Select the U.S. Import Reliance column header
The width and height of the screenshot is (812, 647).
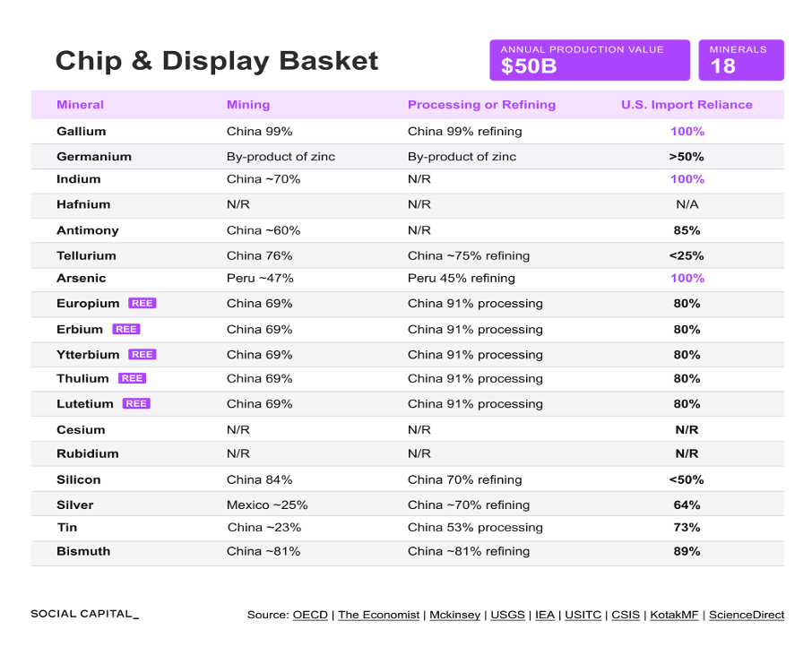(x=687, y=105)
